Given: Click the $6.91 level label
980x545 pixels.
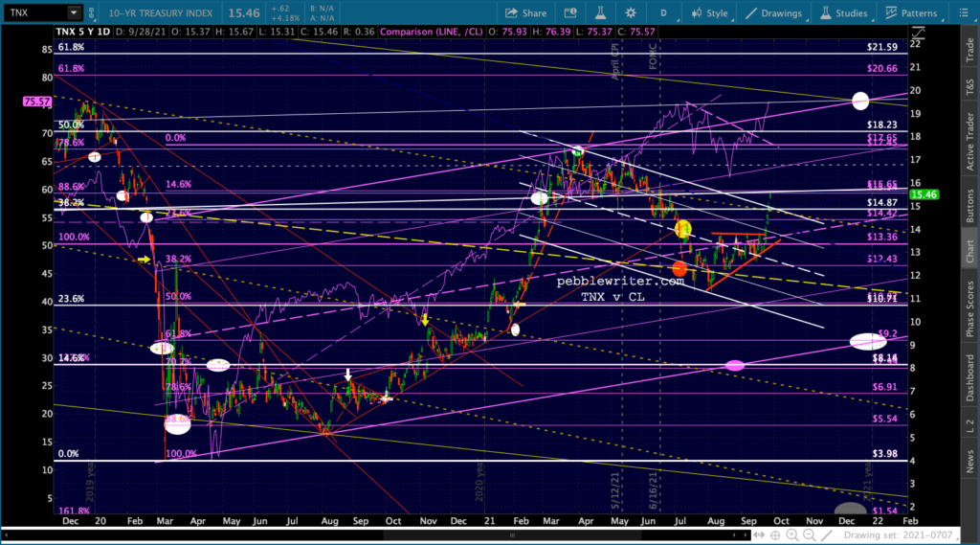Looking at the screenshot, I should (x=884, y=387).
